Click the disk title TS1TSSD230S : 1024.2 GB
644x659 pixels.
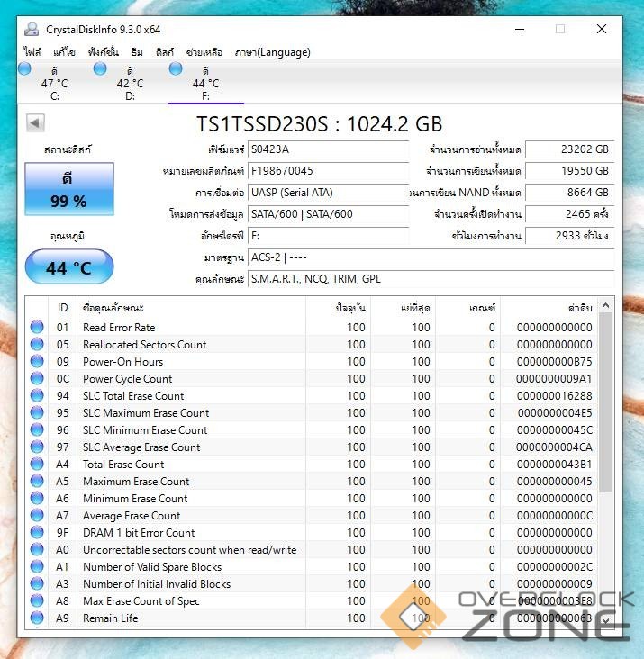point(320,124)
